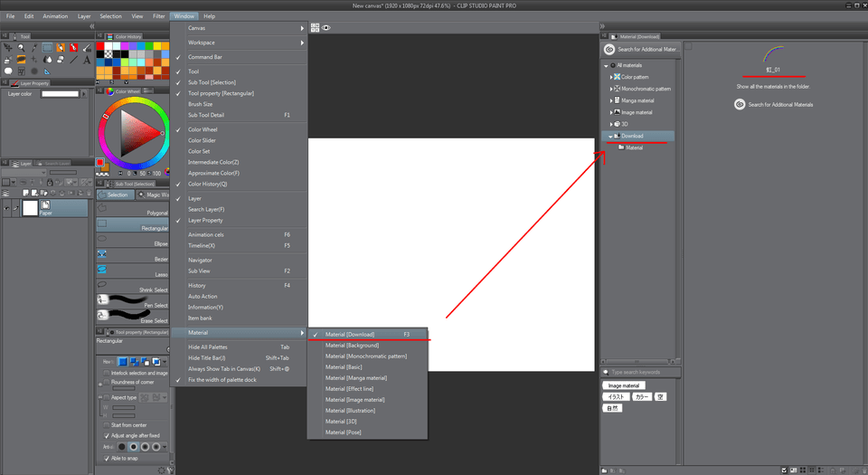Disable the Able to snap checkbox

tap(106, 456)
